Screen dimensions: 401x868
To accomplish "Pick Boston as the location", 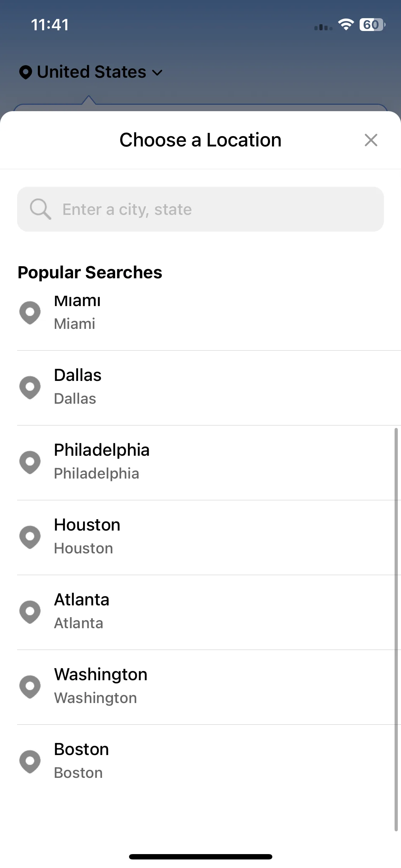I will coord(209,761).
